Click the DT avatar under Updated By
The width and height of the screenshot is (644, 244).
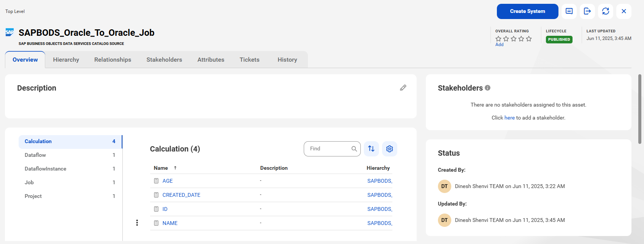(444, 220)
